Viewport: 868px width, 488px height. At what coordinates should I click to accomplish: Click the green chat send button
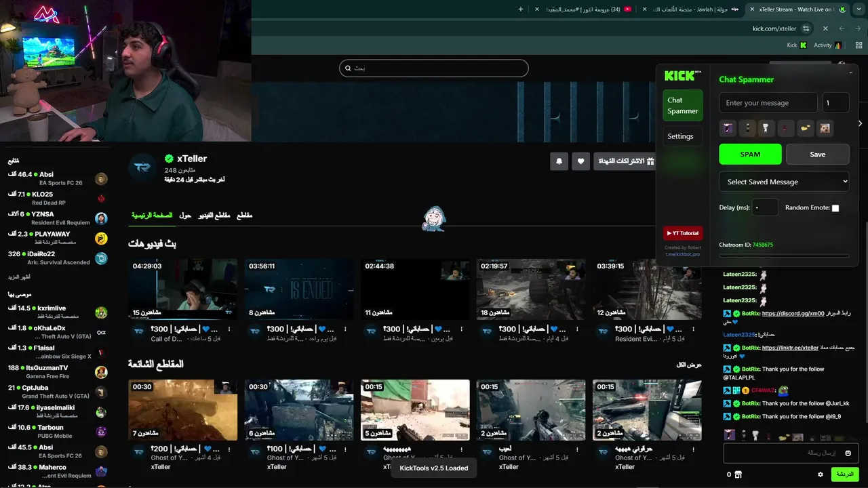click(845, 474)
